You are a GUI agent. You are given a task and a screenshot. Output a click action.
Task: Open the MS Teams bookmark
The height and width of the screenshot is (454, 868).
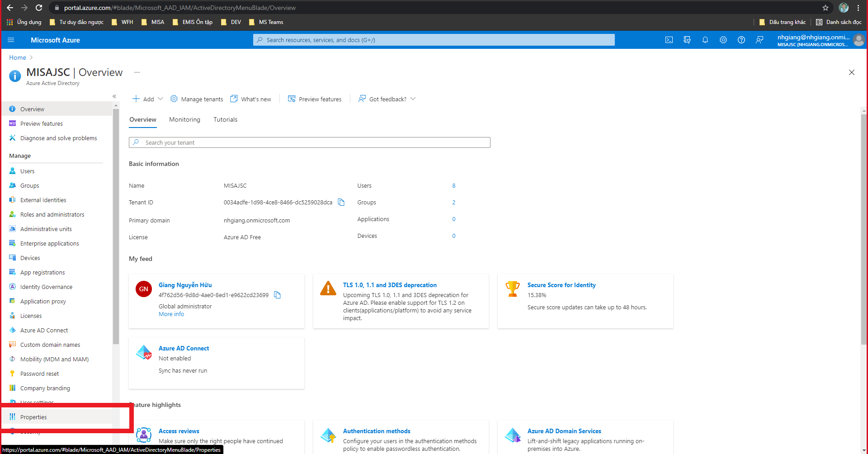266,22
